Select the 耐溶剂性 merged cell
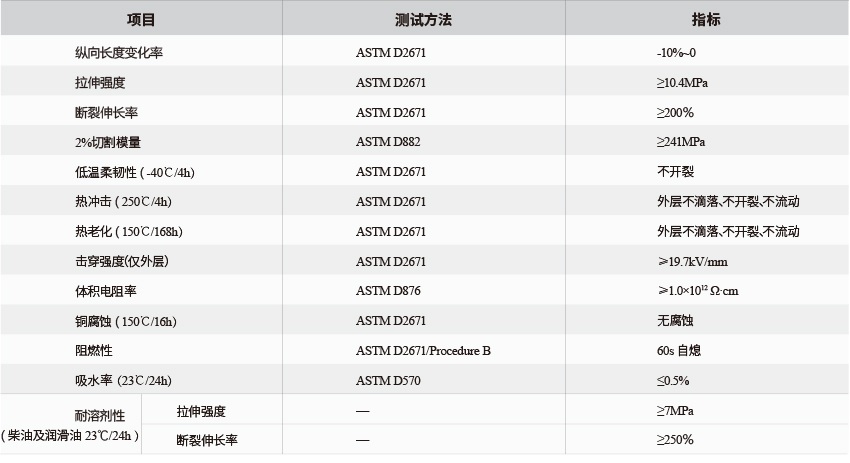The image size is (850, 463). [x=71, y=425]
